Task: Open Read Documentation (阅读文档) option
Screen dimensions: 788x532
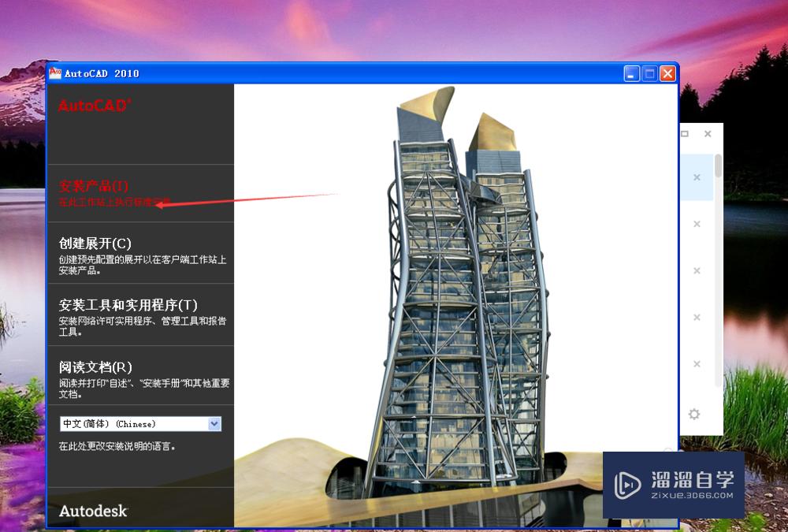Action: click(x=95, y=367)
